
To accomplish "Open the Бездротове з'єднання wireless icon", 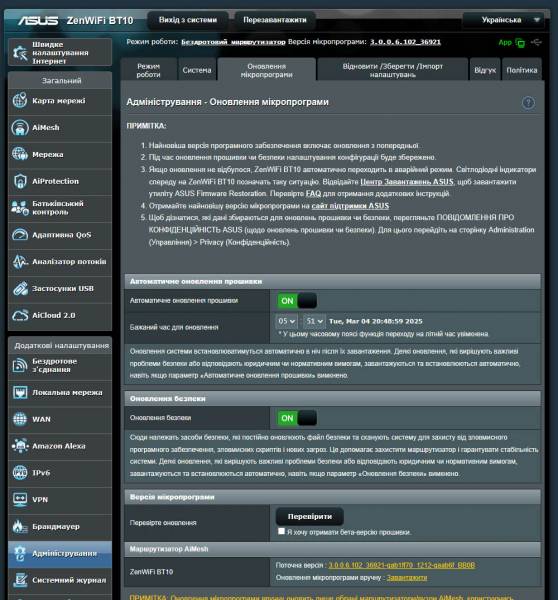I will tap(20, 365).
